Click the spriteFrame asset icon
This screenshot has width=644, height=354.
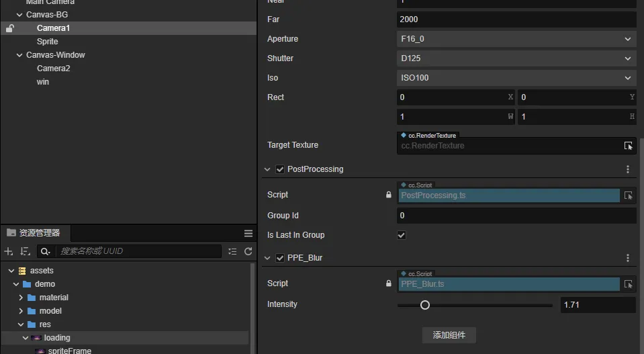point(40,351)
